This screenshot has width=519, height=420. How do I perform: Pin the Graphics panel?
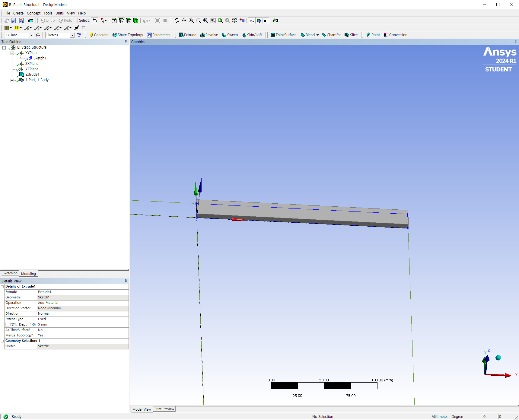coord(516,42)
